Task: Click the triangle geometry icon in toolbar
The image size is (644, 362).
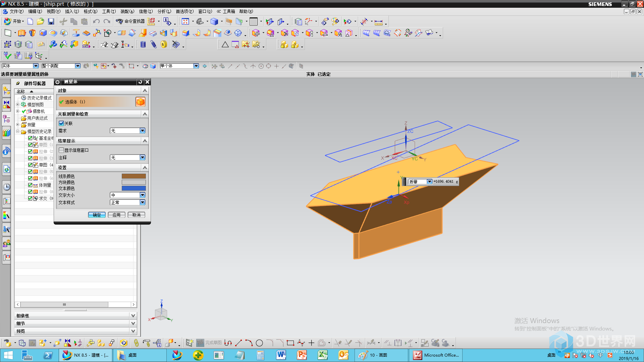Action: 225,44
